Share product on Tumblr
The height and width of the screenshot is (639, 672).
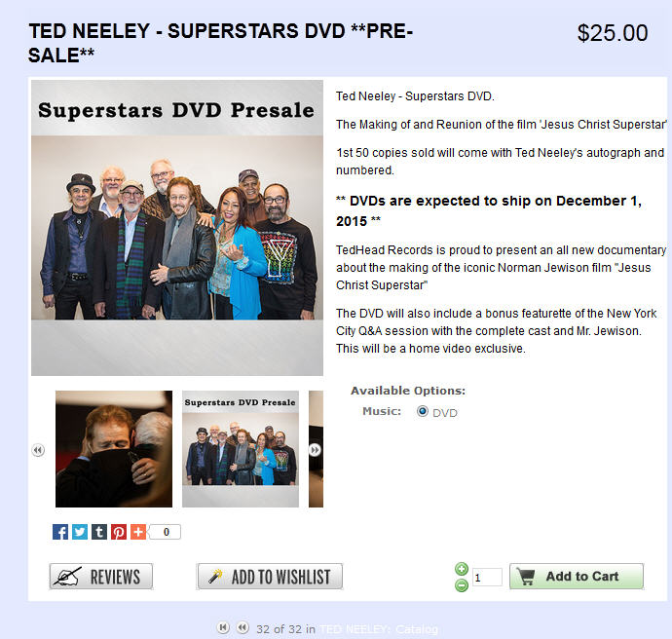coord(99,532)
